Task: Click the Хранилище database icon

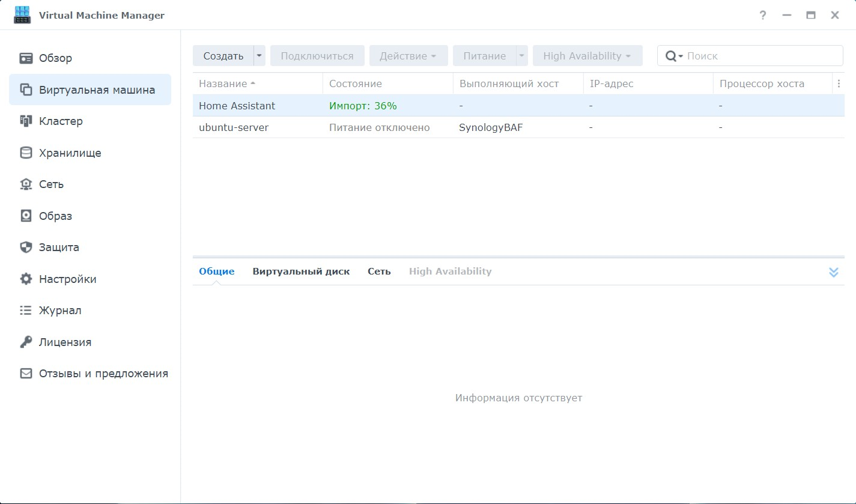Action: click(26, 153)
